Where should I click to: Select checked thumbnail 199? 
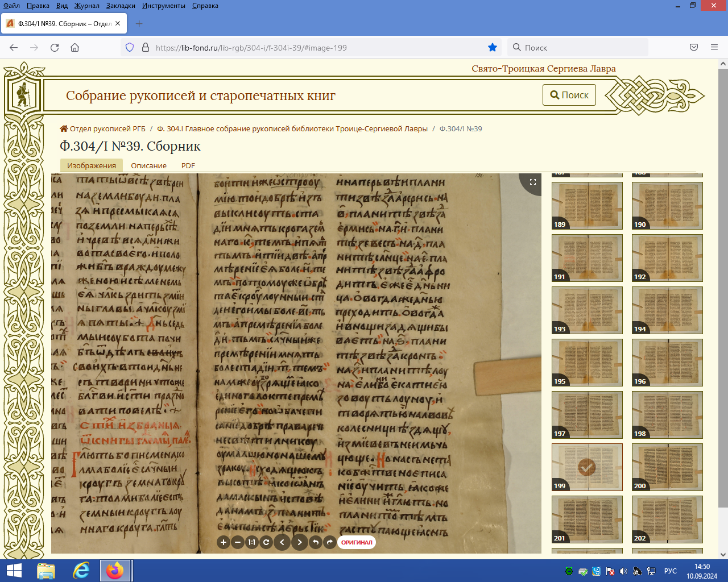(x=587, y=467)
